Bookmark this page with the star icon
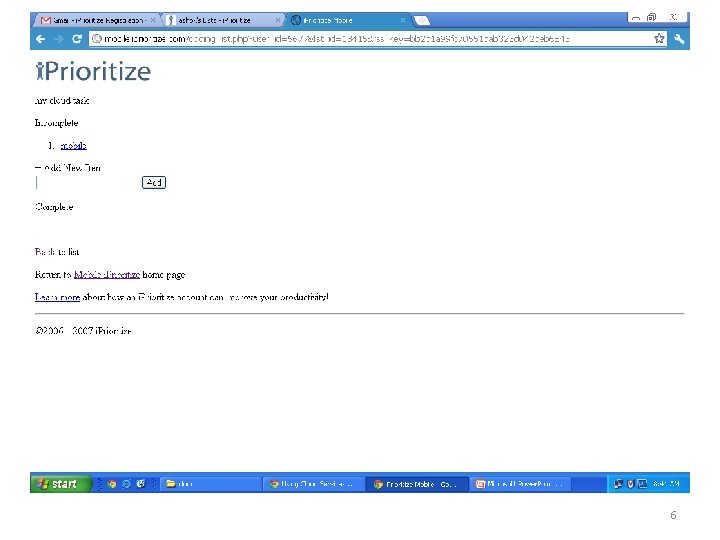This screenshot has height=540, width=720. coord(659,39)
